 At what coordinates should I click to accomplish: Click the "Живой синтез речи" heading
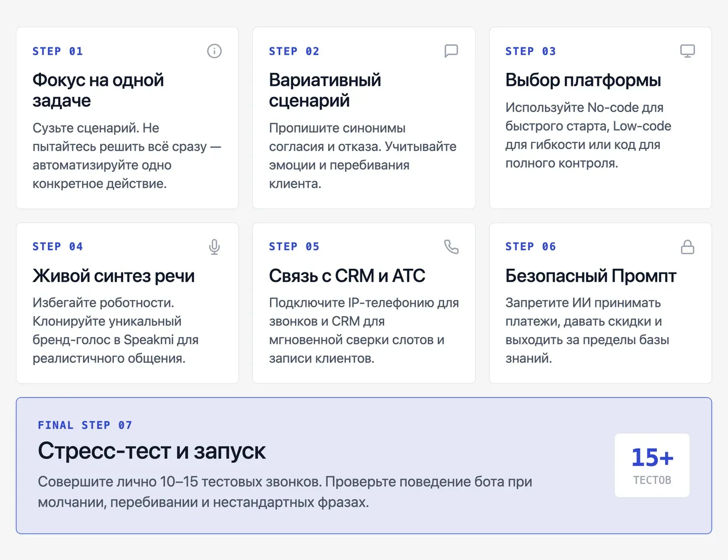click(113, 276)
